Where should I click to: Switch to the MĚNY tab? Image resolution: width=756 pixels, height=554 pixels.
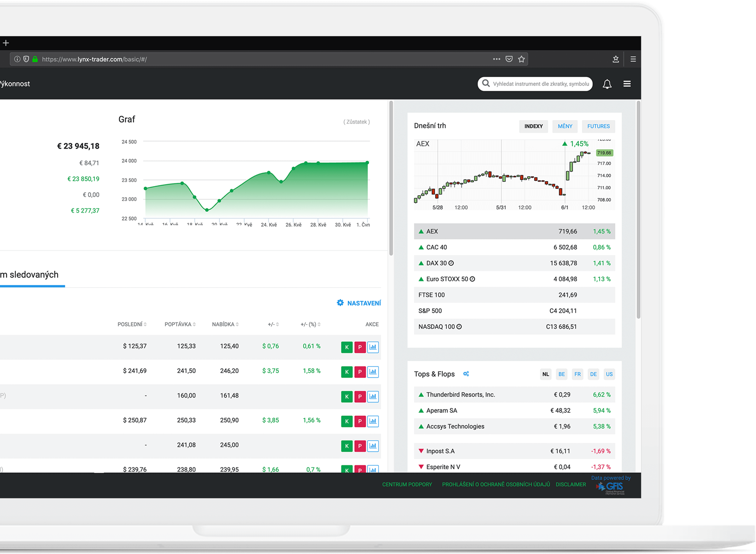pos(565,126)
